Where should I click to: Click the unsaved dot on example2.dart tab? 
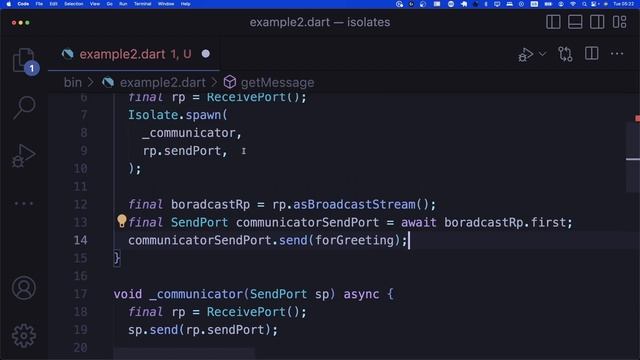[x=206, y=54]
